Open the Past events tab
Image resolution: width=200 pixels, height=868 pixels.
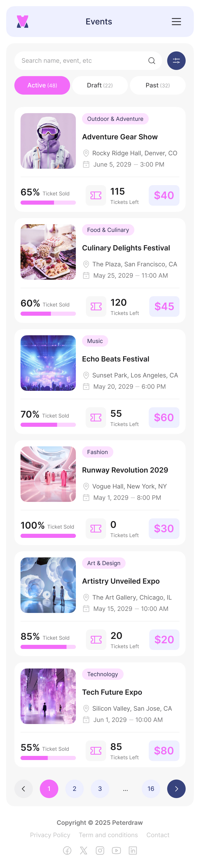[157, 85]
